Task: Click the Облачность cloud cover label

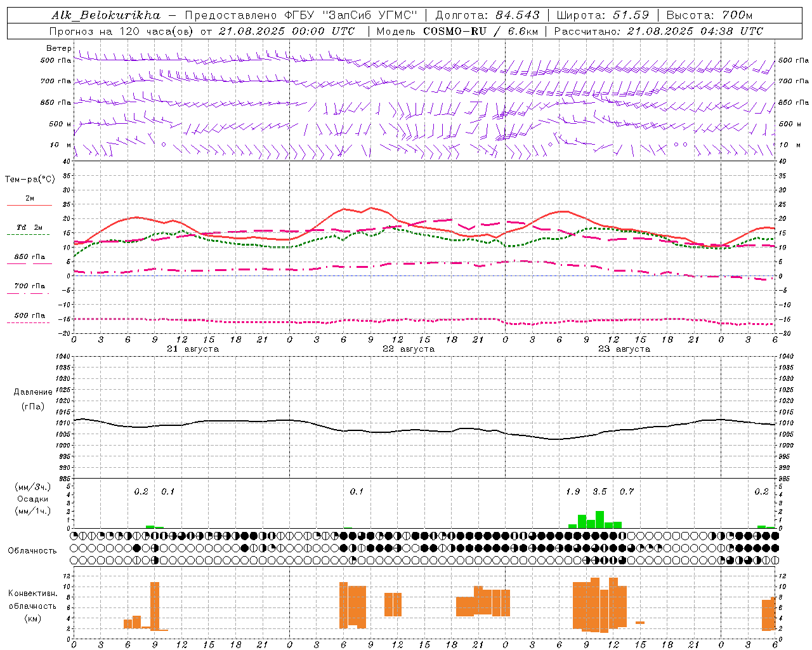Action: 32,551
